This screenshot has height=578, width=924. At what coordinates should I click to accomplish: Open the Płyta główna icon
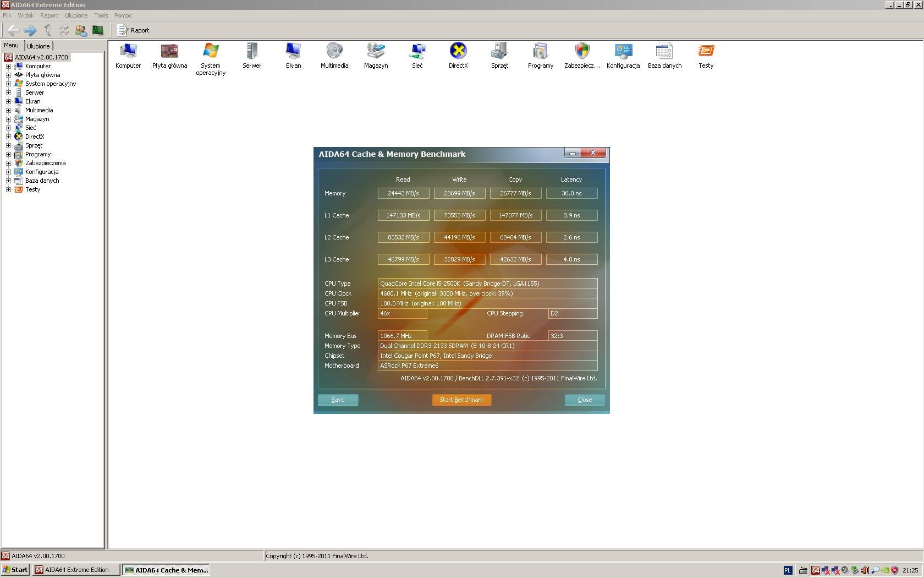point(169,51)
